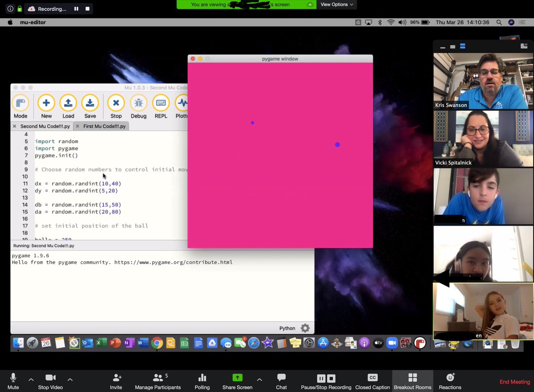This screenshot has height=392, width=534.
Task: Show single active speaker thumbnail
Action: pyautogui.click(x=453, y=47)
